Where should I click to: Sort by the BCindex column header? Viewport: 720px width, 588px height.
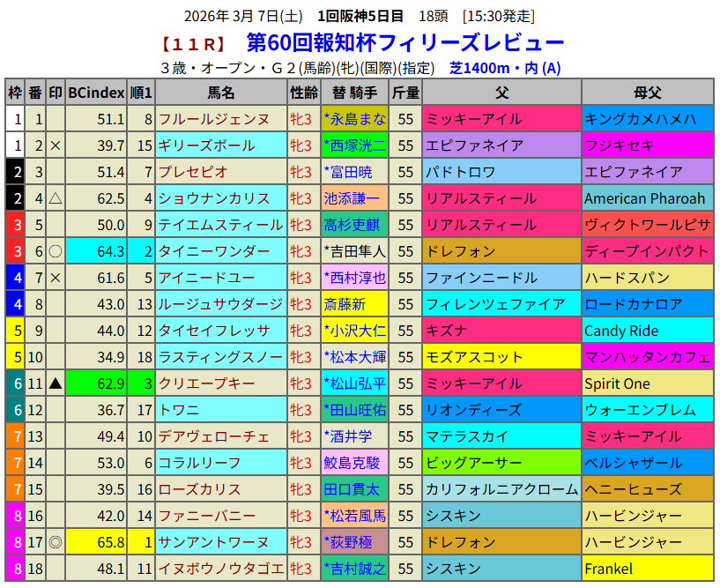pos(96,93)
